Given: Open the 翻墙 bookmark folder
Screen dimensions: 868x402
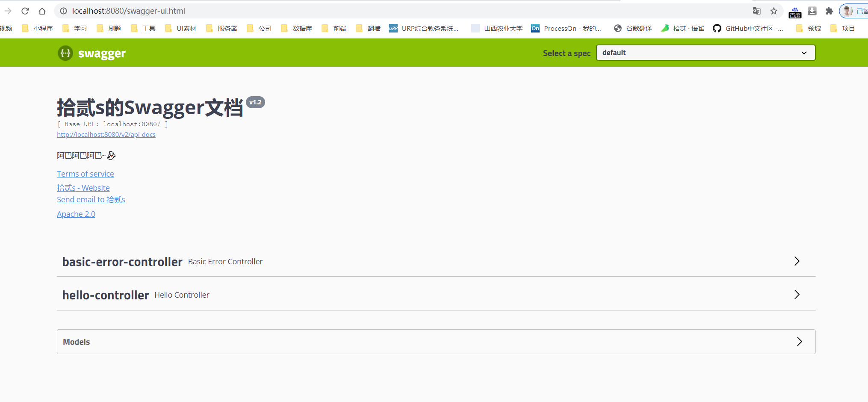Looking at the screenshot, I should pos(368,28).
